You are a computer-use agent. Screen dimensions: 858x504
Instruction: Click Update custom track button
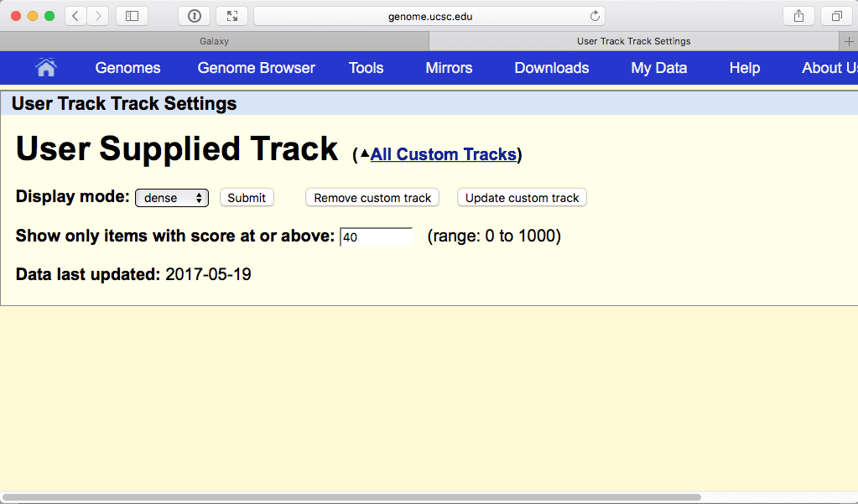pyautogui.click(x=522, y=198)
